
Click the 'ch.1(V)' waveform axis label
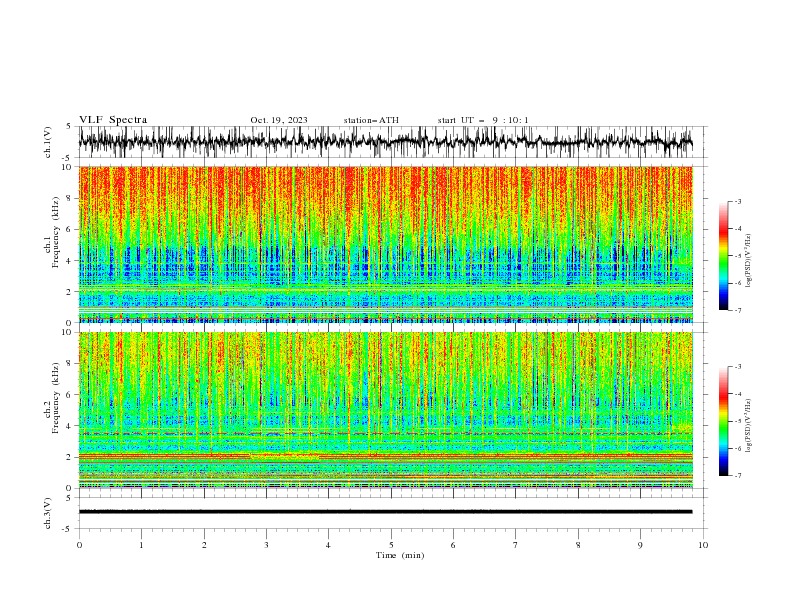48,142
